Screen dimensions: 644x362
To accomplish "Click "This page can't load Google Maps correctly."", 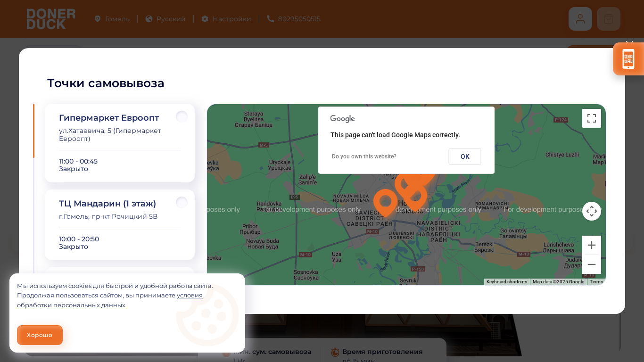I will 395,135.
